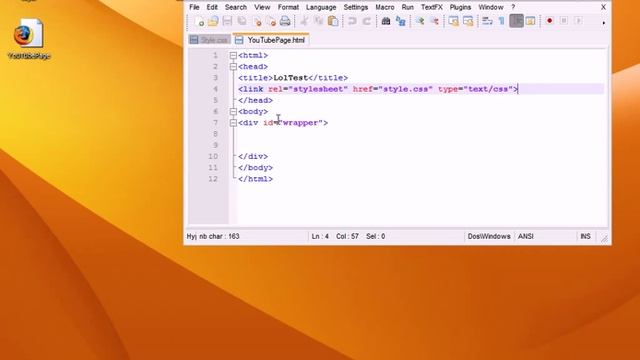Viewport: 640px width, 360px height.
Task: Click the Zoom In icon
Action: click(420, 21)
